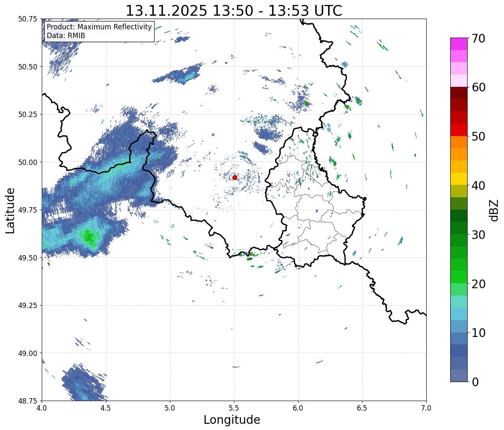This screenshot has width=504, height=430.
Task: Click the isolated echo patch near 4.3°E 48.85°N
Action: pyautogui.click(x=85, y=382)
